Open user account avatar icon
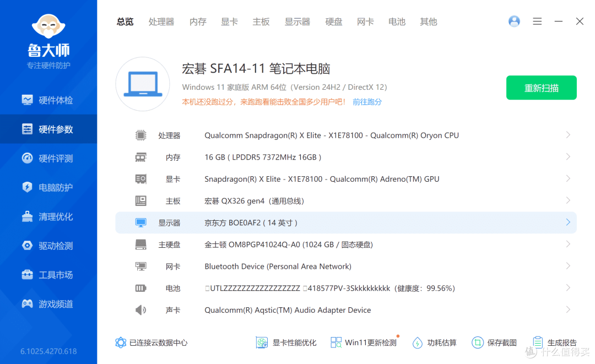Image resolution: width=595 pixels, height=364 pixels. (514, 21)
